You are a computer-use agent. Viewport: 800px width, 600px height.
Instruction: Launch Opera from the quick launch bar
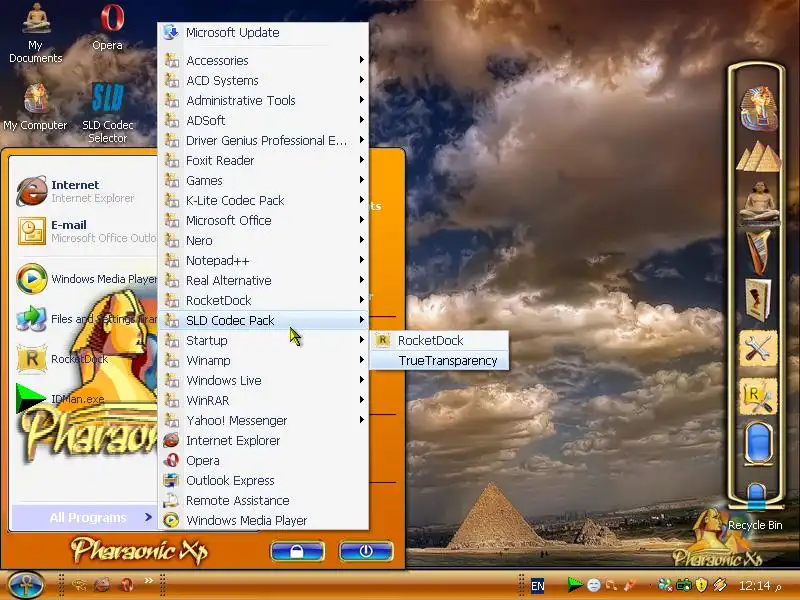click(x=126, y=585)
